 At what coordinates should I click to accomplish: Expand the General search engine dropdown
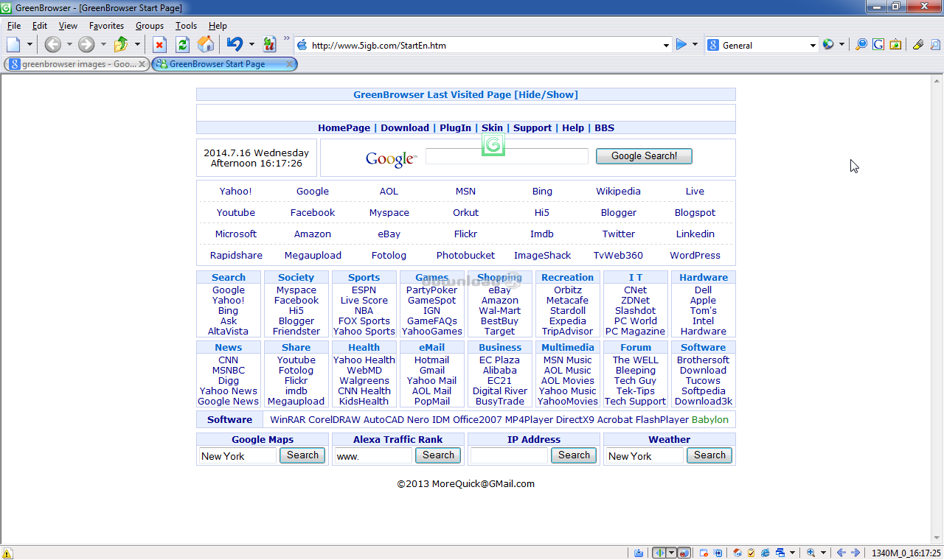(x=813, y=46)
